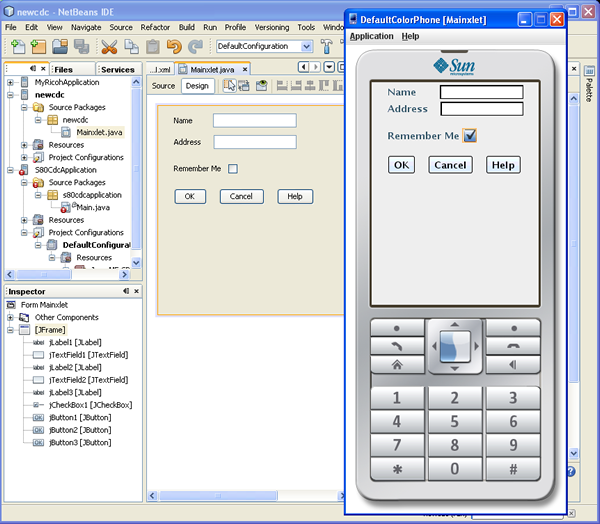Screen dimensions: 600x524
Task: Click the Copy toolbar icon
Action: click(x=131, y=46)
